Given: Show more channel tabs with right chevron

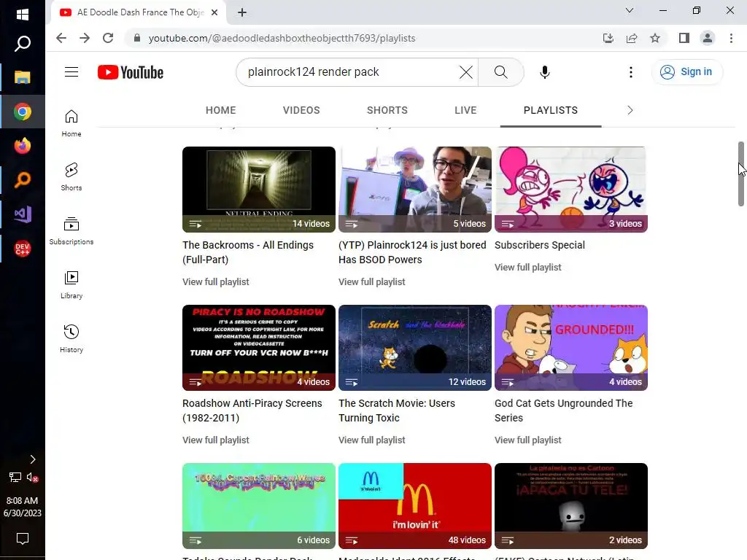Looking at the screenshot, I should coord(630,111).
